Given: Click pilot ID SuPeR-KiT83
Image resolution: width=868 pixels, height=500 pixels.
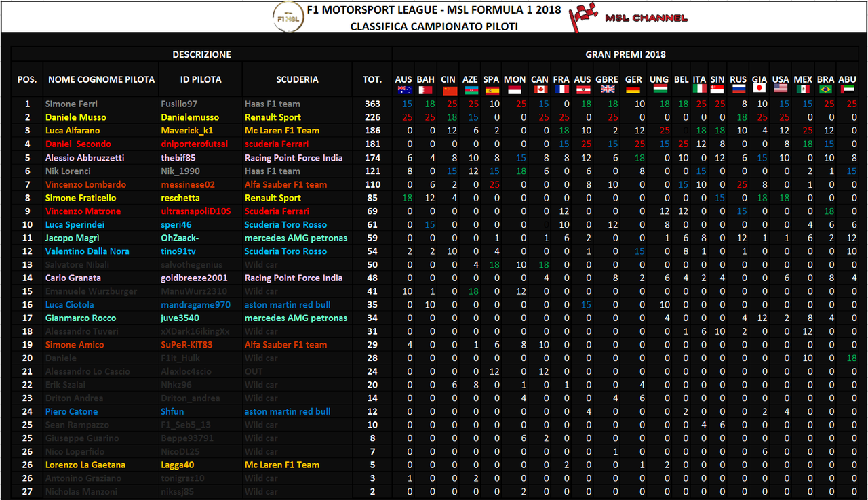Looking at the screenshot, I should 186,345.
